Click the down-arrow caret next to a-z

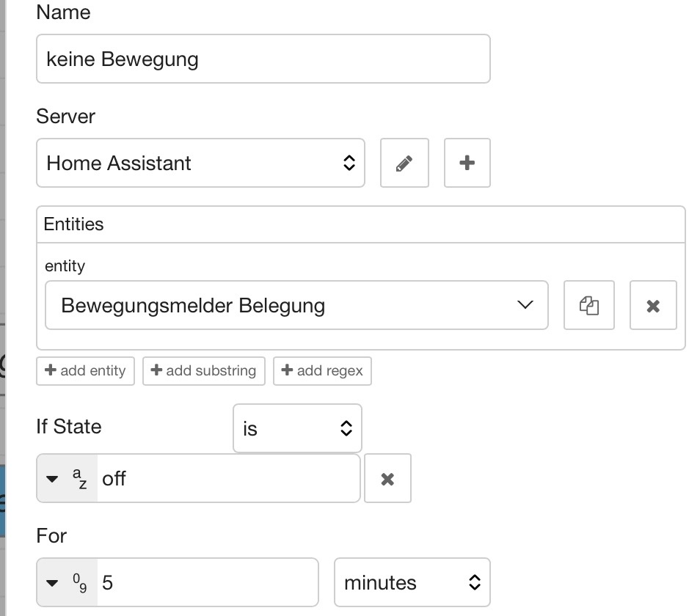pos(52,479)
